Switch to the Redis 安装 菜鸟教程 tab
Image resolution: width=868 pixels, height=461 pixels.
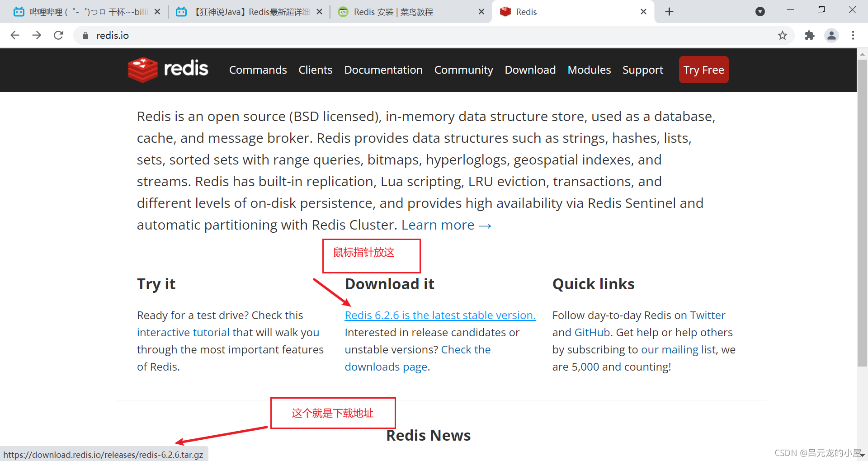pos(410,12)
